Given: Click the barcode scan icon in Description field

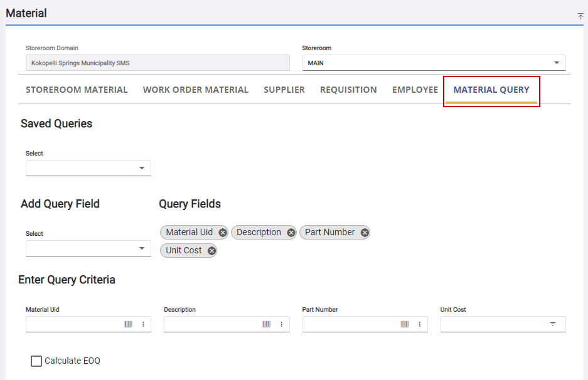Looking at the screenshot, I should tap(267, 324).
